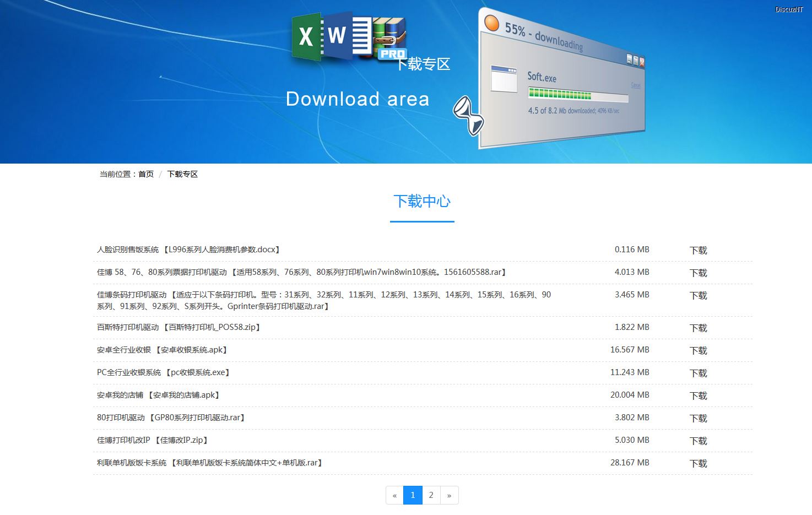Download the 佳博 58、76、80系列票据打印机驱动 file
The width and height of the screenshot is (812, 515).
[x=698, y=273]
